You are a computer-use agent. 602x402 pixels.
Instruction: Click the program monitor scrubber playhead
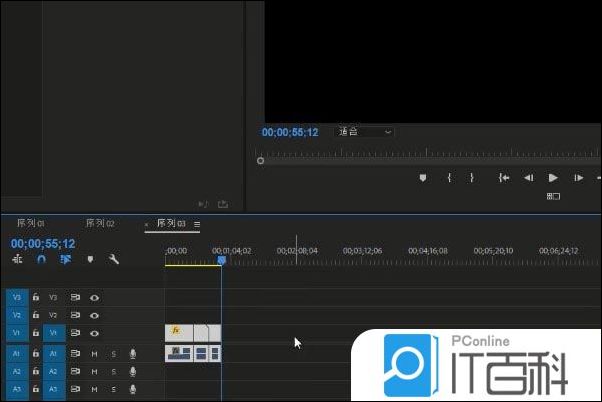pos(260,160)
